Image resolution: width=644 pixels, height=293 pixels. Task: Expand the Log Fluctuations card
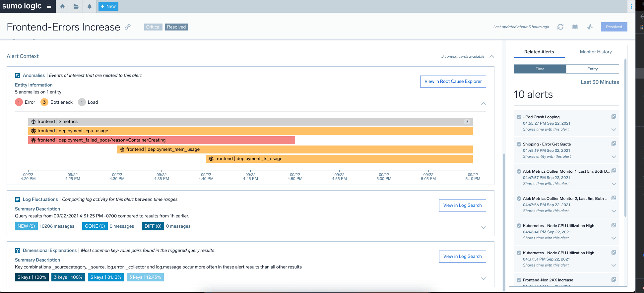click(x=483, y=228)
